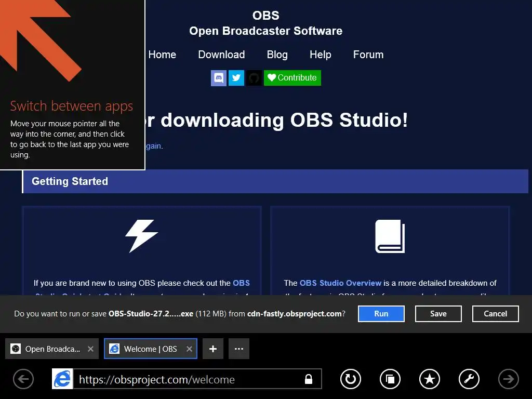Open the OBS Discord icon link
This screenshot has height=399, width=532.
[x=219, y=78]
